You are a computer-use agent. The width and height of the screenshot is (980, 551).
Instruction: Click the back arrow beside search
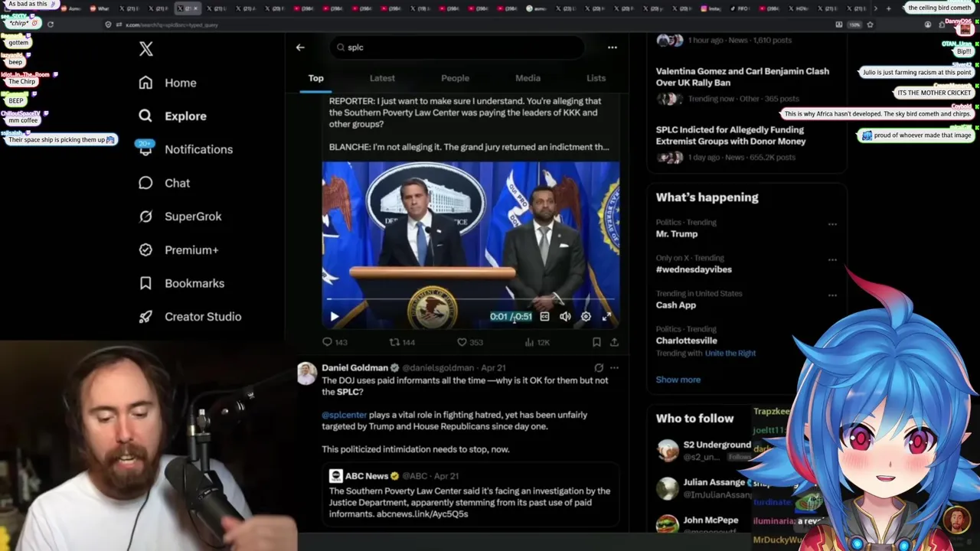point(300,47)
